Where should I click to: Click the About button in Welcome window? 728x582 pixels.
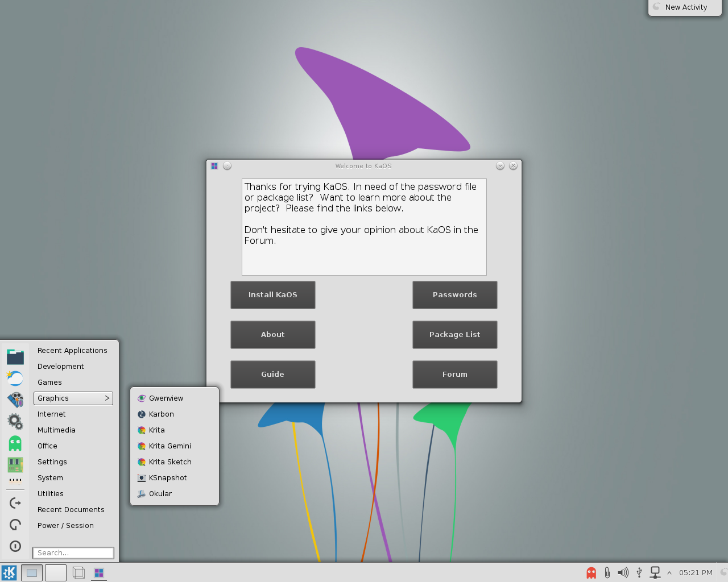(x=273, y=335)
